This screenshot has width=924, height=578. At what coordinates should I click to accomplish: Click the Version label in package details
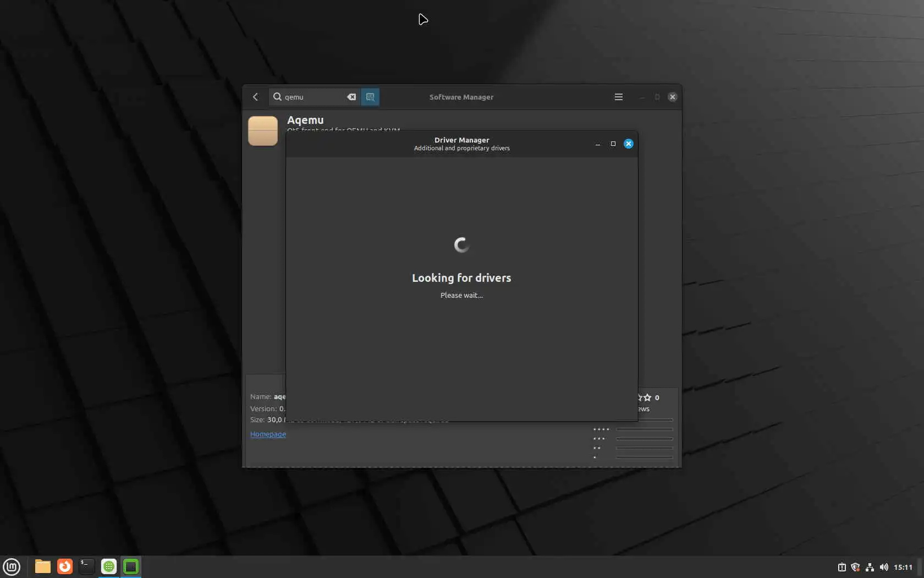point(263,409)
